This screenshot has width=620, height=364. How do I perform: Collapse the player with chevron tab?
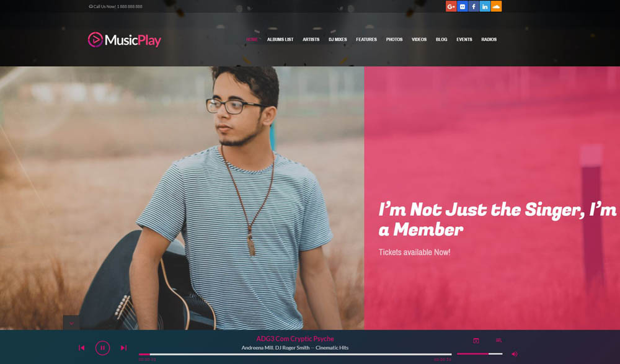[x=71, y=323]
